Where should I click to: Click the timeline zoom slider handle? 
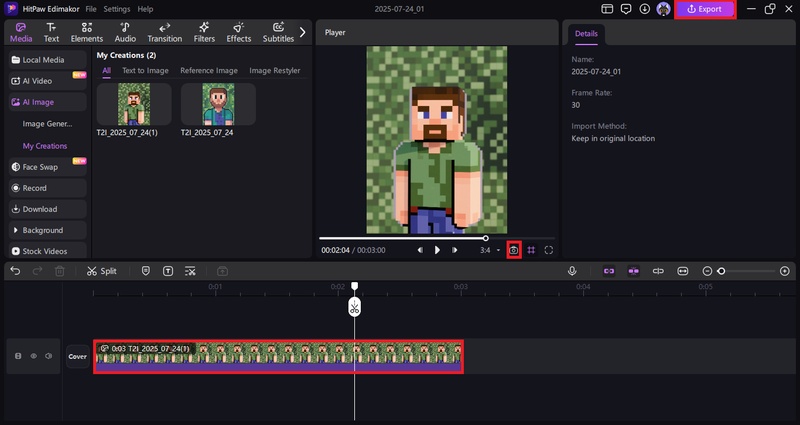(721, 271)
